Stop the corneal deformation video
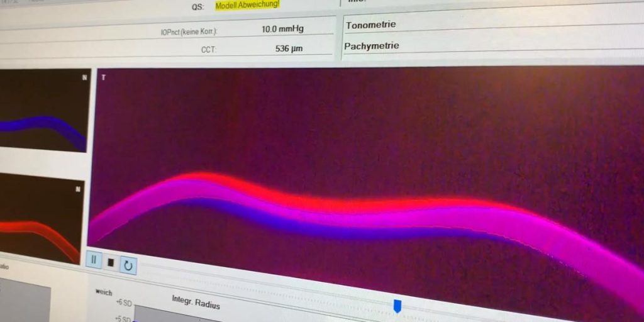Screen dimensions: 644x322 [111, 263]
